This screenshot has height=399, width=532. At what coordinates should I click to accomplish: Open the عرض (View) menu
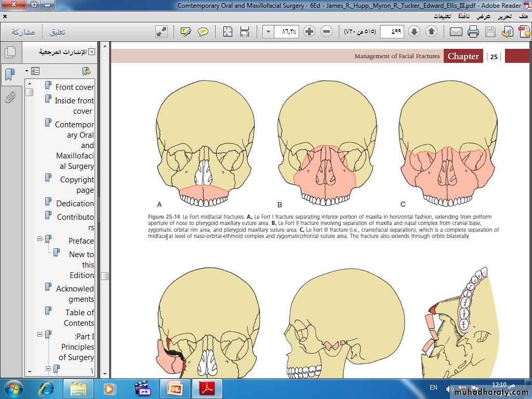point(484,16)
